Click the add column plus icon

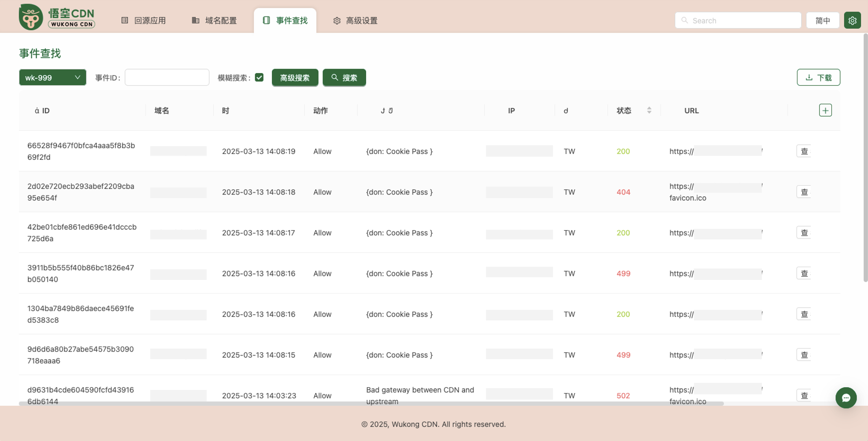click(x=825, y=110)
